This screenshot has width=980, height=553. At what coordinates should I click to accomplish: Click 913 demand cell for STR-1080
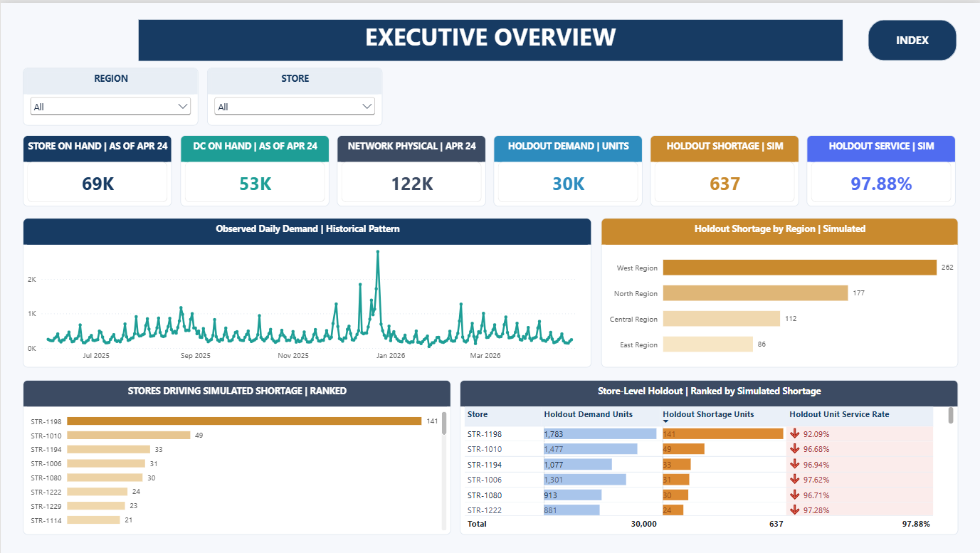[600, 495]
